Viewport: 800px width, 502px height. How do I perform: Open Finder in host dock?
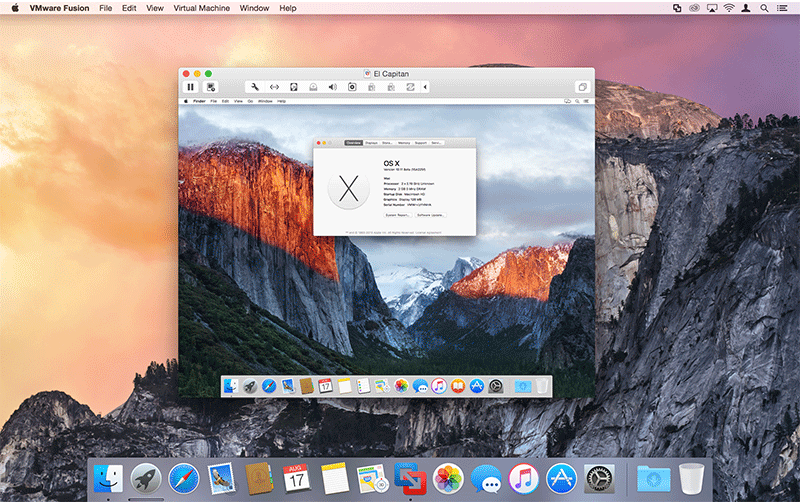108,479
